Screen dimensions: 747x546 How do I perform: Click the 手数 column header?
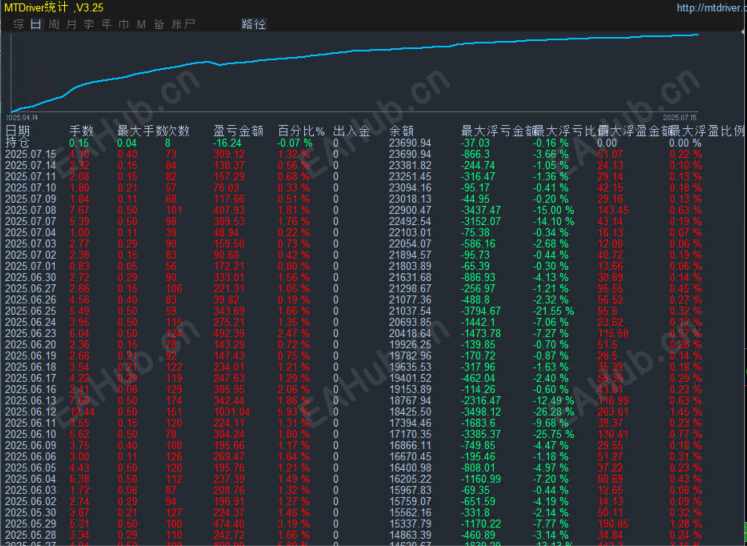[x=81, y=131]
